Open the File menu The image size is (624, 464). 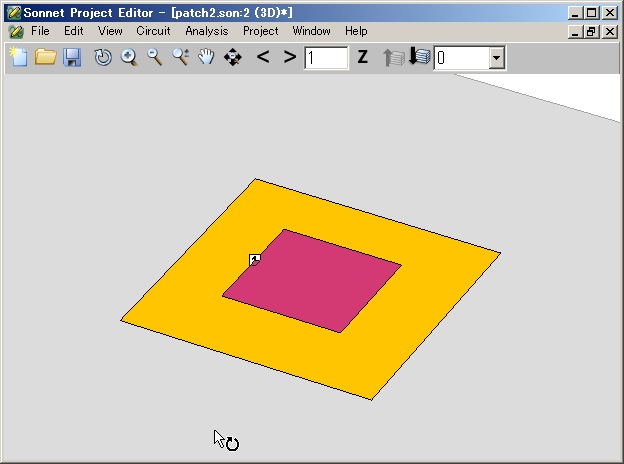click(x=40, y=31)
